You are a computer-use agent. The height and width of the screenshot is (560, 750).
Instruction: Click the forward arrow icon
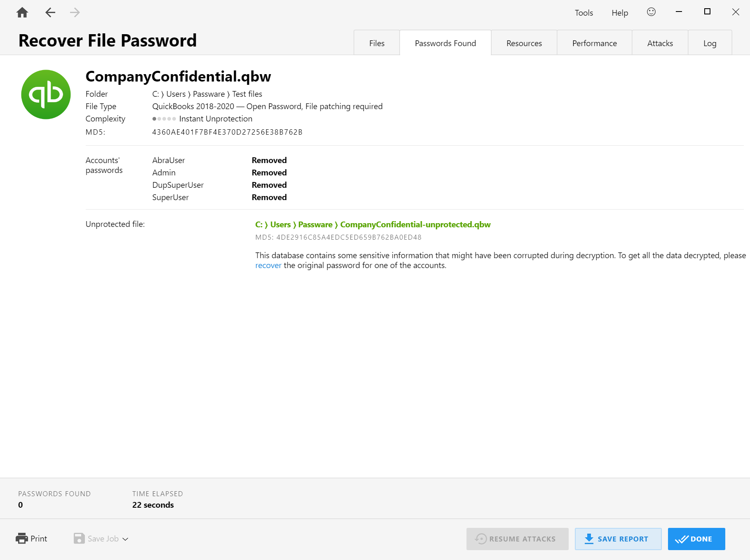pos(75,13)
